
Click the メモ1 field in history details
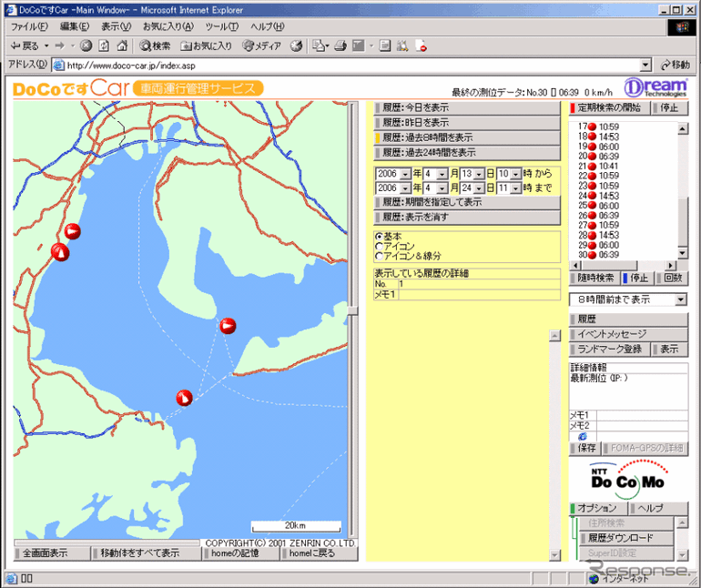479,295
